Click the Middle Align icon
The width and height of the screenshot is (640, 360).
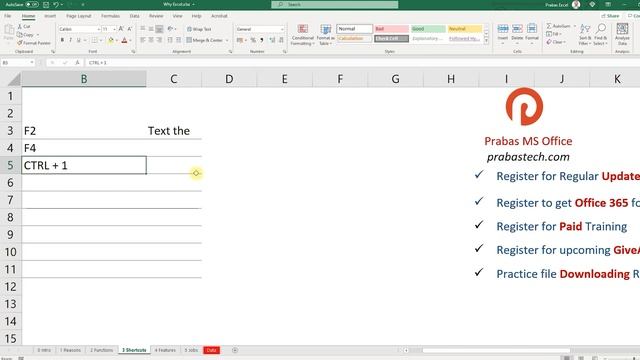click(x=151, y=29)
